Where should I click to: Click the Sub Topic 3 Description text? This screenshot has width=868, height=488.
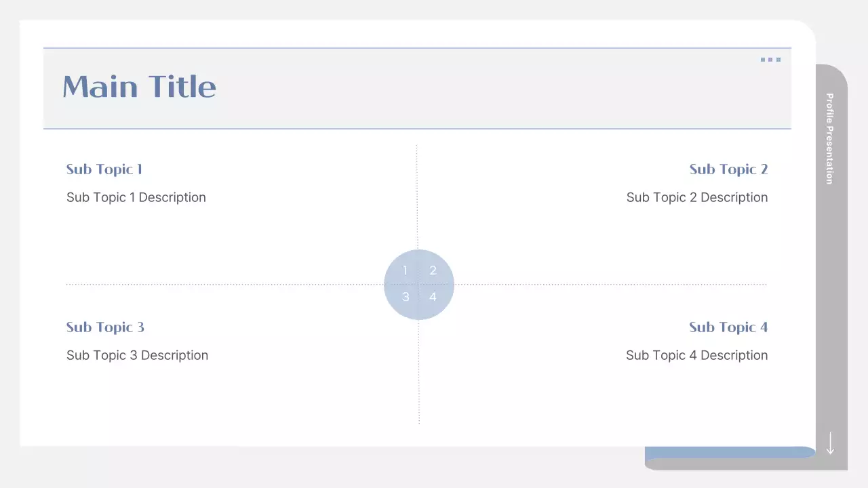[x=137, y=355]
